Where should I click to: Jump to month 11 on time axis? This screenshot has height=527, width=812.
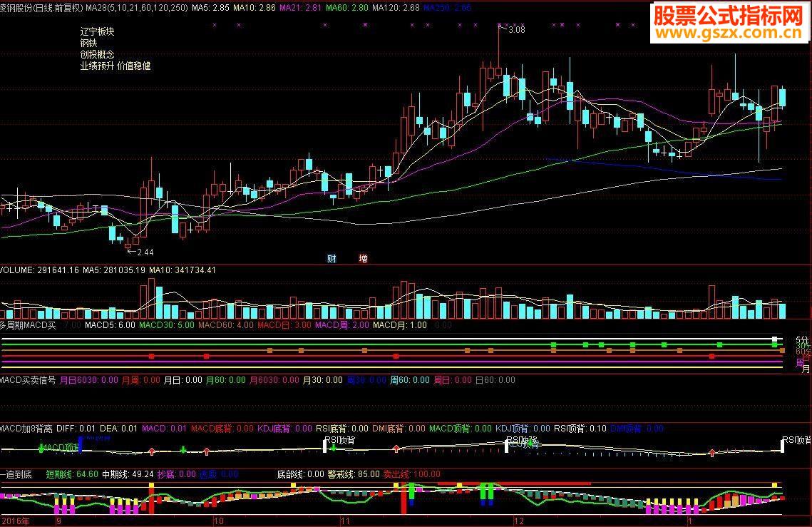click(345, 521)
